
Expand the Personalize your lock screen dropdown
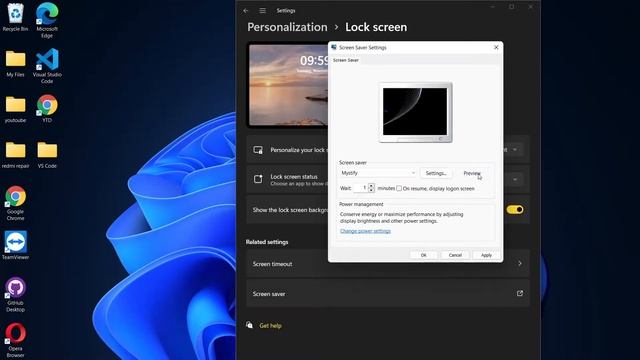[515, 150]
